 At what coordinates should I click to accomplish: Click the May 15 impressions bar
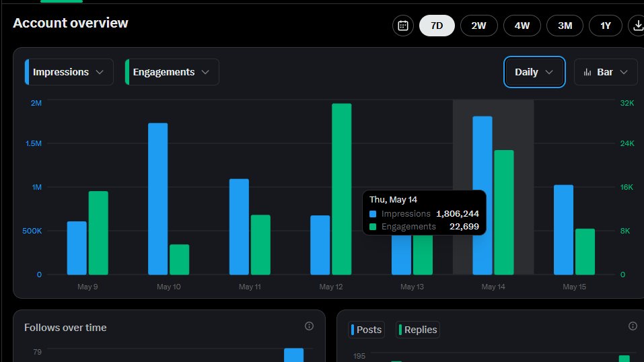tap(563, 229)
